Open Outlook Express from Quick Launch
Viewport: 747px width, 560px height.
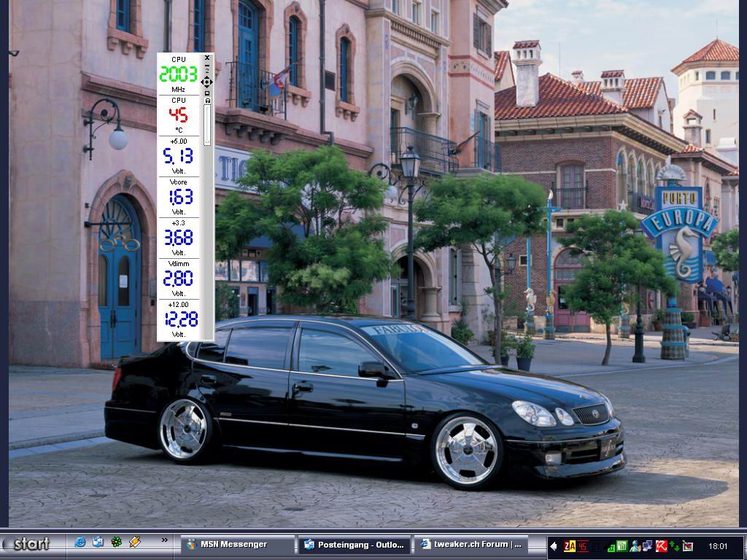(x=98, y=542)
